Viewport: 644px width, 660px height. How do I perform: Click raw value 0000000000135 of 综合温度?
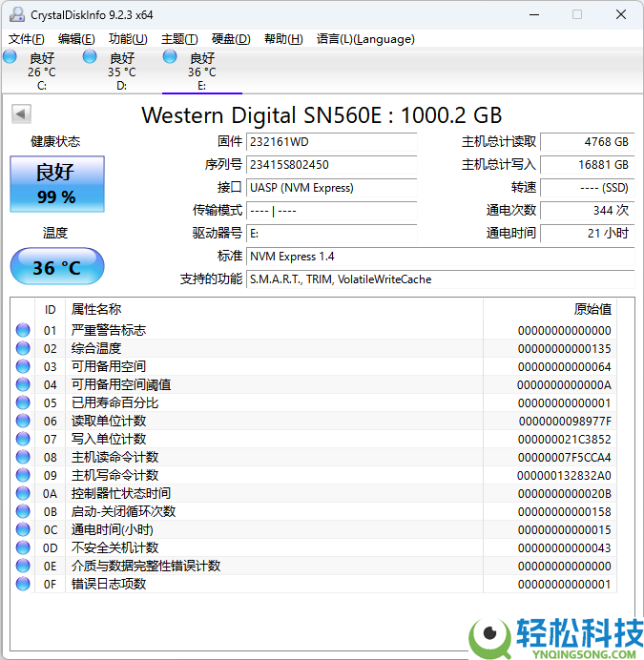pos(565,348)
